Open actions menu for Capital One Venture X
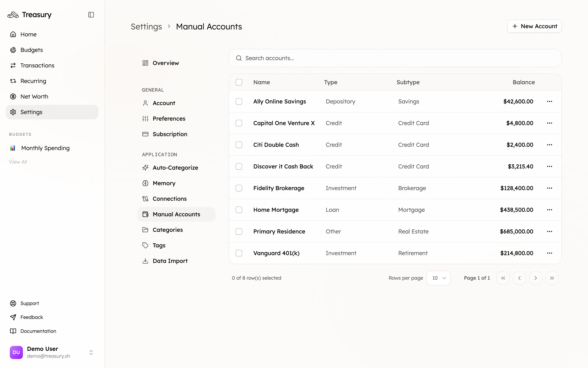The width and height of the screenshot is (588, 368). coord(550,123)
